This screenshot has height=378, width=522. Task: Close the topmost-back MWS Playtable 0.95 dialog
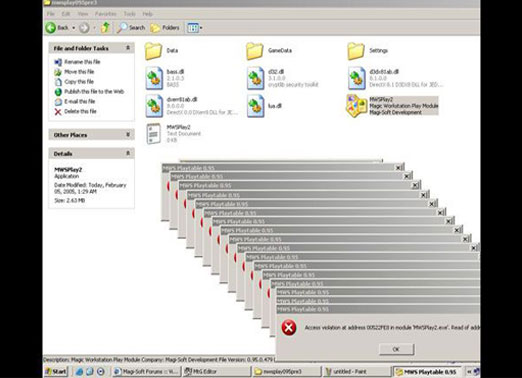click(x=399, y=168)
